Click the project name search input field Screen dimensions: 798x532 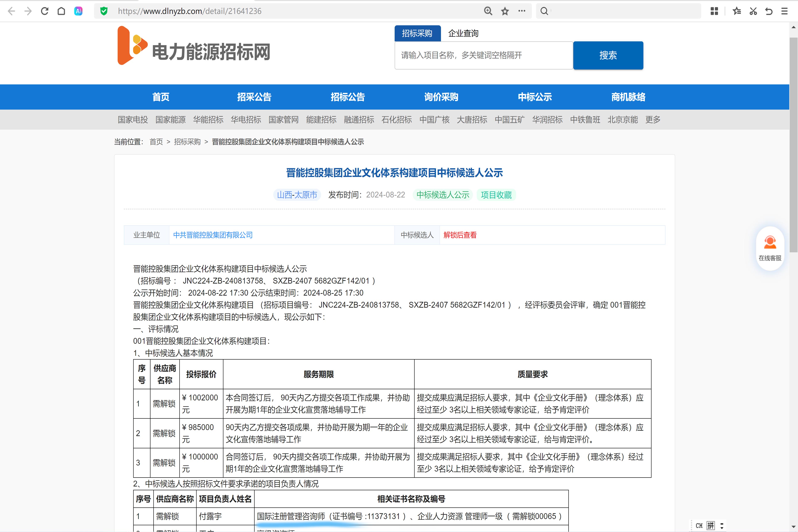tap(484, 55)
